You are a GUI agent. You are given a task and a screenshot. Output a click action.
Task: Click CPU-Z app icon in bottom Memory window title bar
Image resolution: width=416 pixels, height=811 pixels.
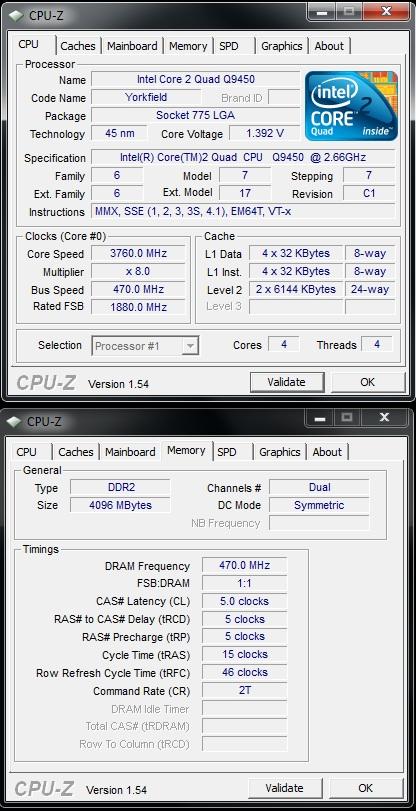(x=15, y=422)
